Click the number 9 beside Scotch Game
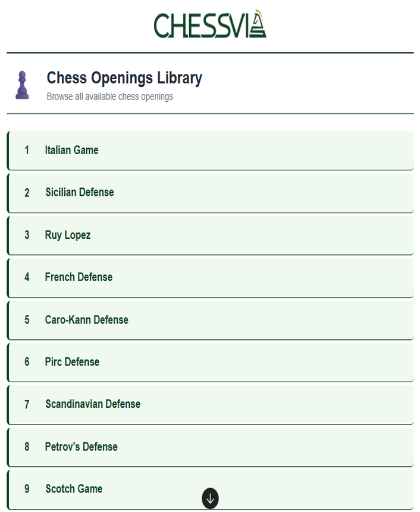 pos(27,489)
